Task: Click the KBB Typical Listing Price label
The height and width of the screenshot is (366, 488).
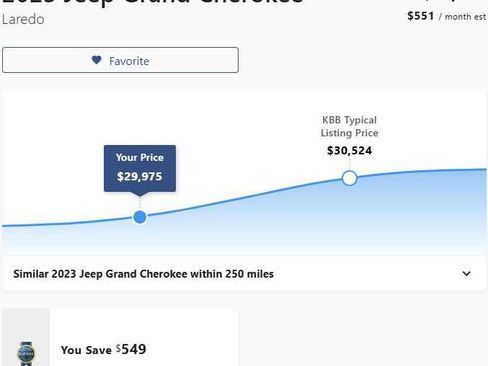Action: [349, 126]
